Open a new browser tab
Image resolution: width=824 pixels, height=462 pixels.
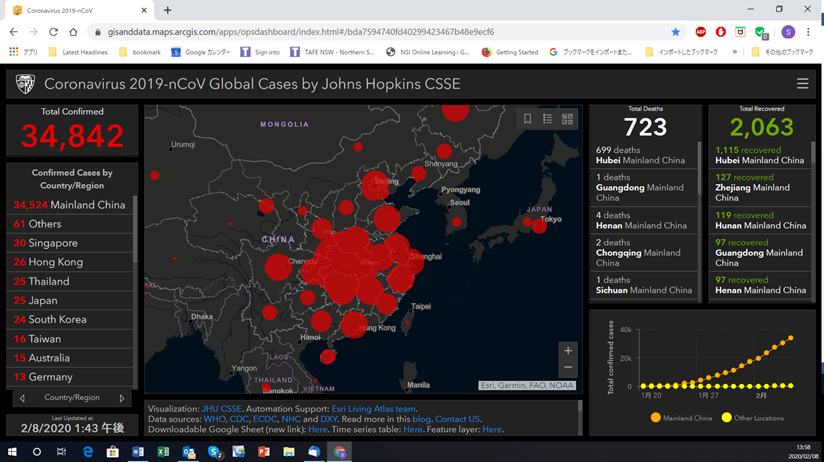point(167,10)
